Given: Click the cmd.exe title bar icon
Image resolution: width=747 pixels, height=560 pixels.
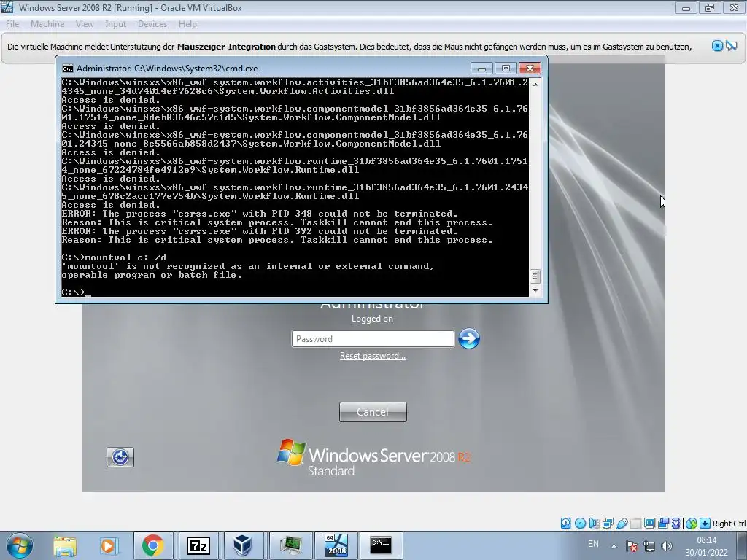Looking at the screenshot, I should pos(68,69).
